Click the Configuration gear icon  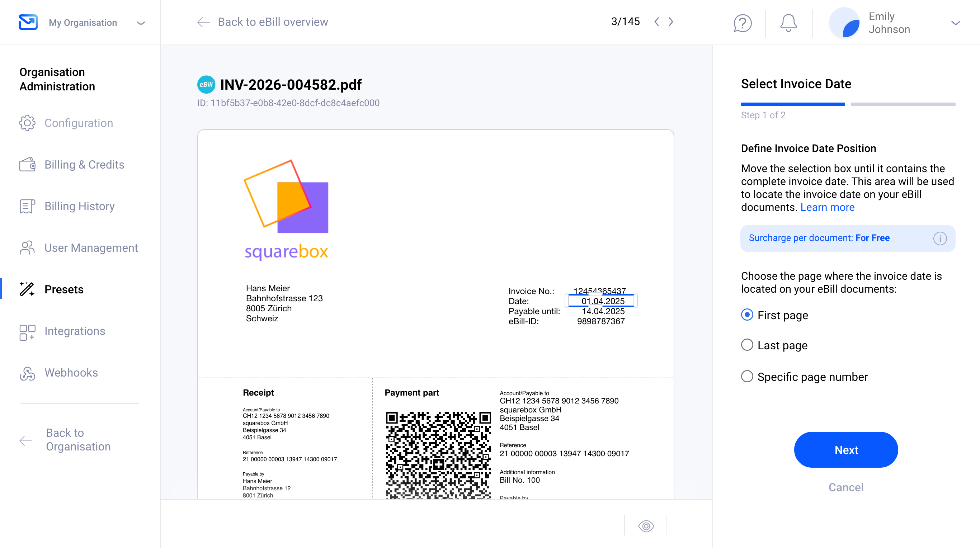point(27,123)
